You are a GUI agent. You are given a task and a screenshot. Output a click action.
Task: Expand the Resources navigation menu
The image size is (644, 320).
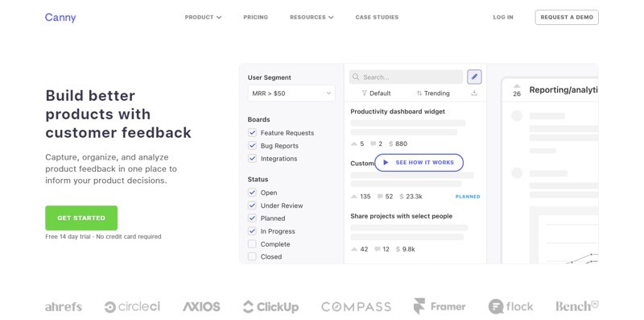point(312,17)
